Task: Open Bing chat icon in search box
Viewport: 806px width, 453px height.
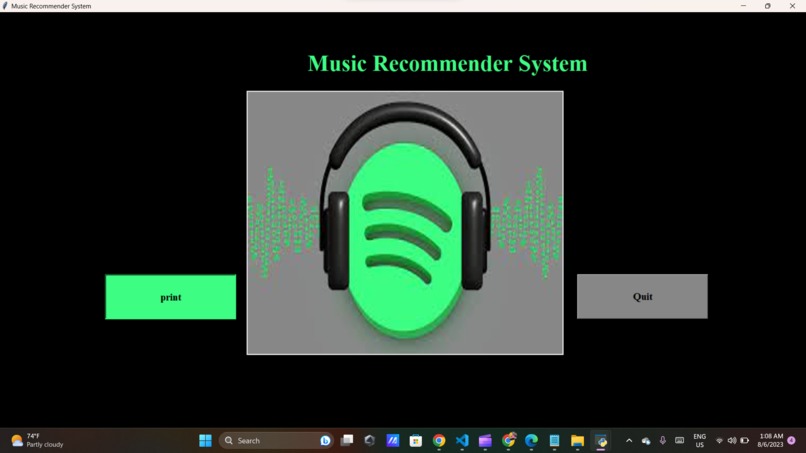Action: [x=325, y=441]
